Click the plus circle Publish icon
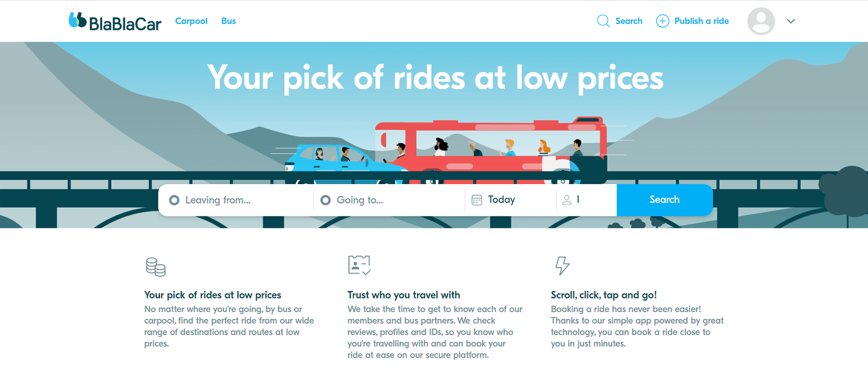The width and height of the screenshot is (868, 387). coord(662,21)
